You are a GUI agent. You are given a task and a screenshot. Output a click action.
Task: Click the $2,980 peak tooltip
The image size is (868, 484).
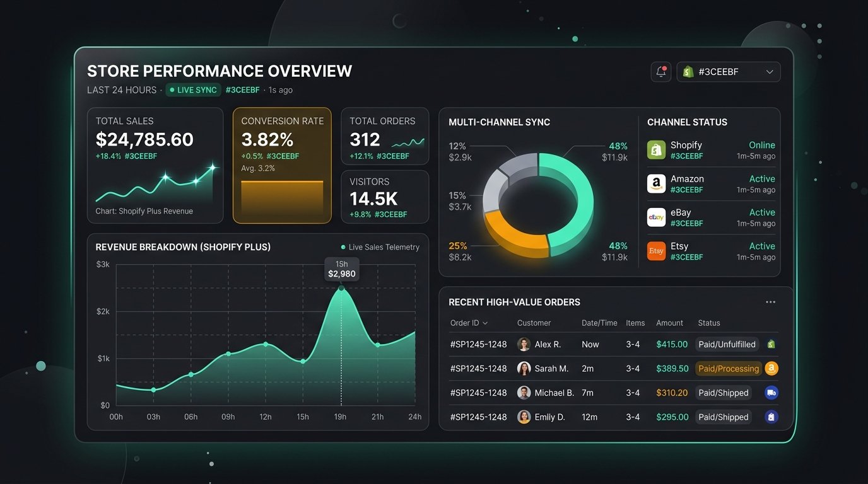(341, 269)
